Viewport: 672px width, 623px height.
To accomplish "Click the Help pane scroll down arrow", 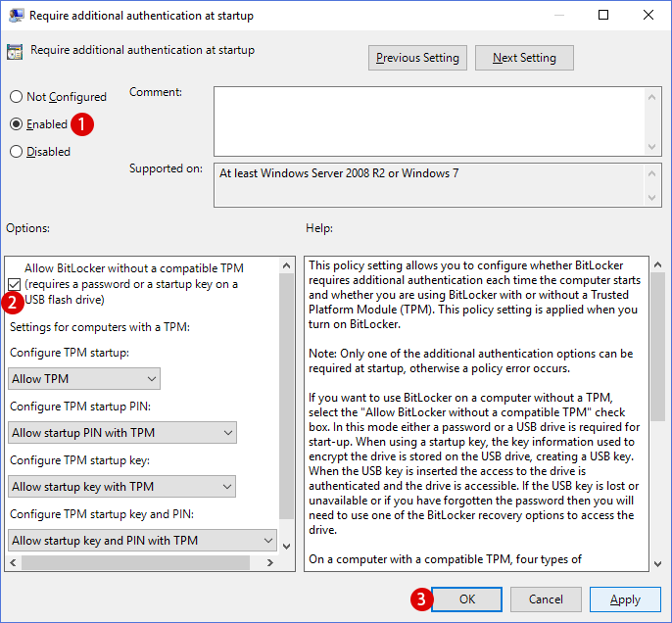I will (x=658, y=564).
